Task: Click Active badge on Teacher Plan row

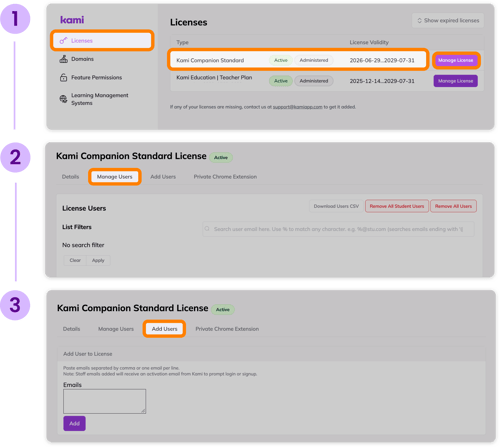Action: (x=281, y=81)
